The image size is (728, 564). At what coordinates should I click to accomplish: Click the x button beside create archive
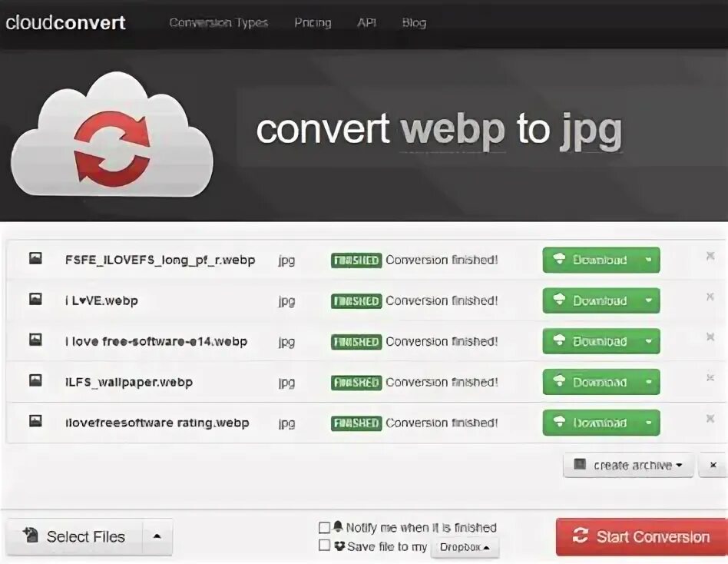click(x=713, y=465)
